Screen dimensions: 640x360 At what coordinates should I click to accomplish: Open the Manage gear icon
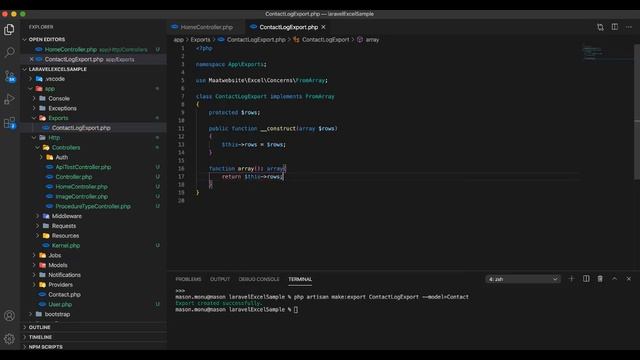pyautogui.click(x=9, y=338)
